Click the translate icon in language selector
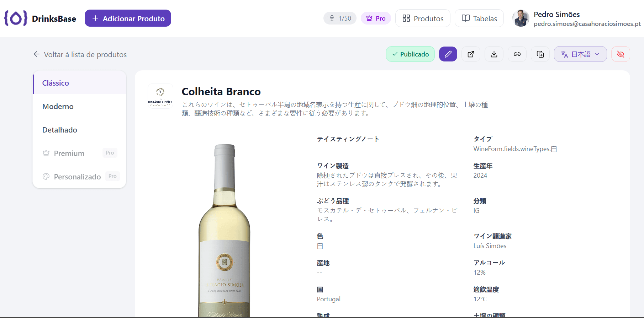Screen dimensions: 644x318 [x=564, y=54]
